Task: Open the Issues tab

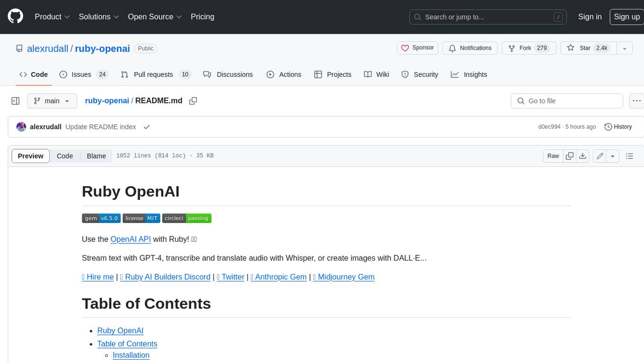Action: [83, 74]
